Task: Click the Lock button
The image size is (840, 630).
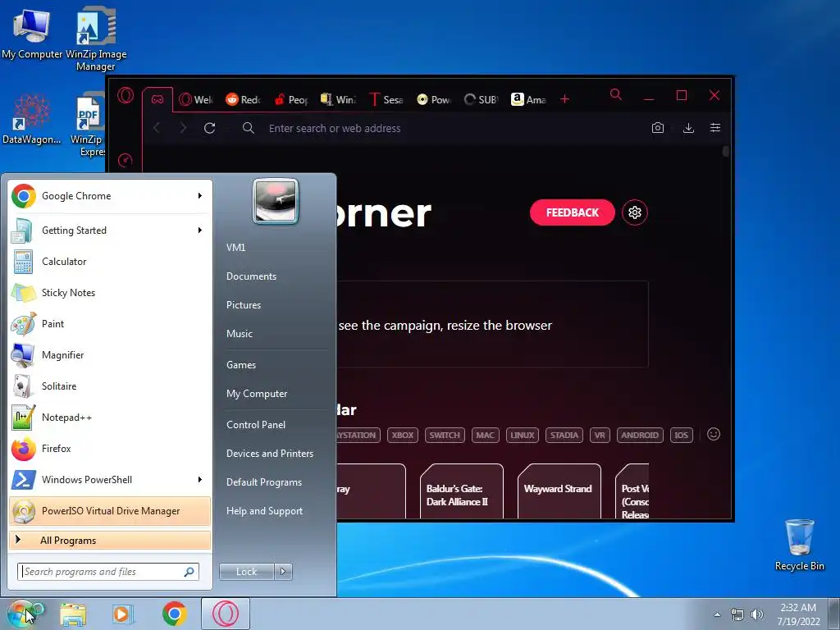Action: tap(246, 572)
